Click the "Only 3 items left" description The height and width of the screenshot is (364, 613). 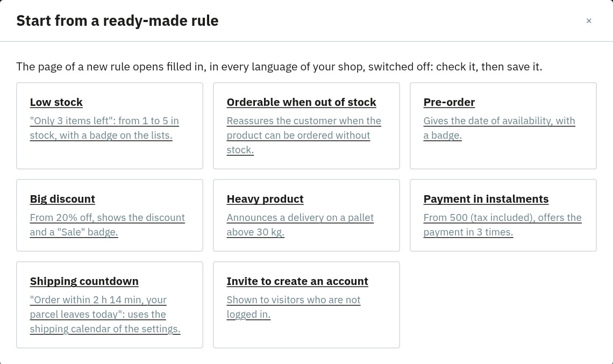104,128
